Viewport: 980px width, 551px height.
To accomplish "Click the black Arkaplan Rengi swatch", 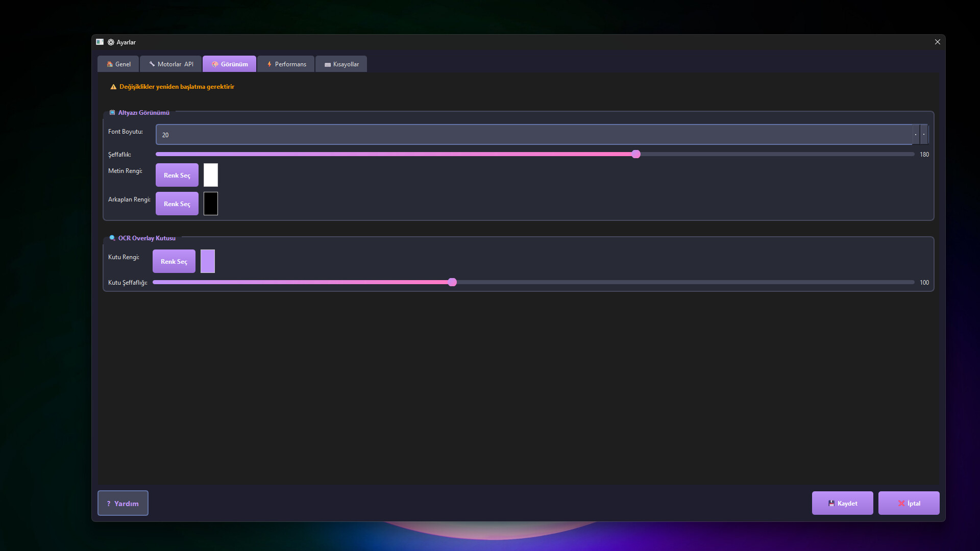I will [211, 204].
